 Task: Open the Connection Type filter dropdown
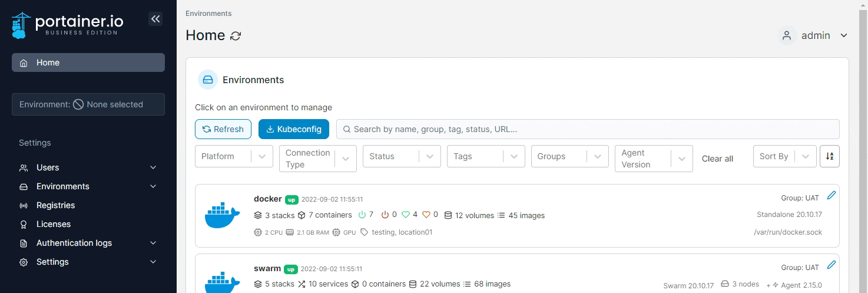318,159
